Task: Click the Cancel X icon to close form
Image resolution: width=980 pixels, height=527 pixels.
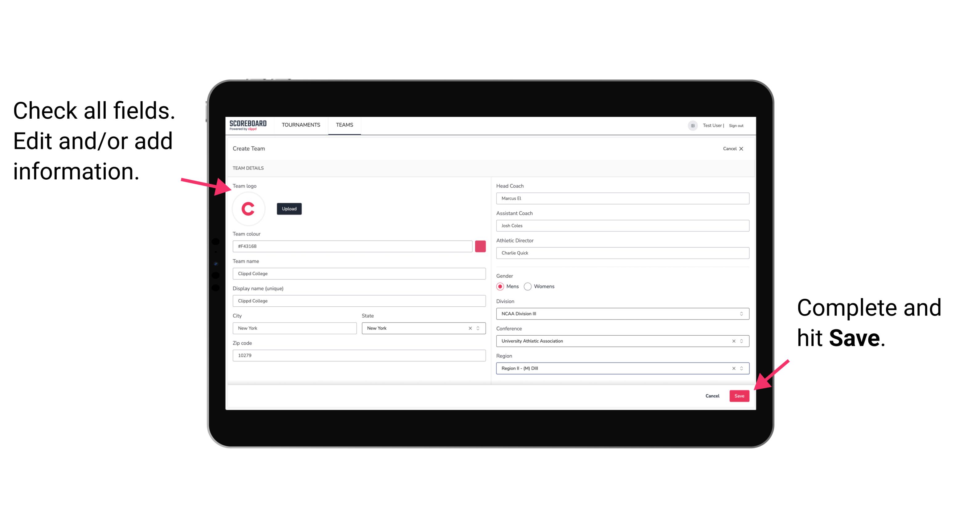Action: coord(745,149)
